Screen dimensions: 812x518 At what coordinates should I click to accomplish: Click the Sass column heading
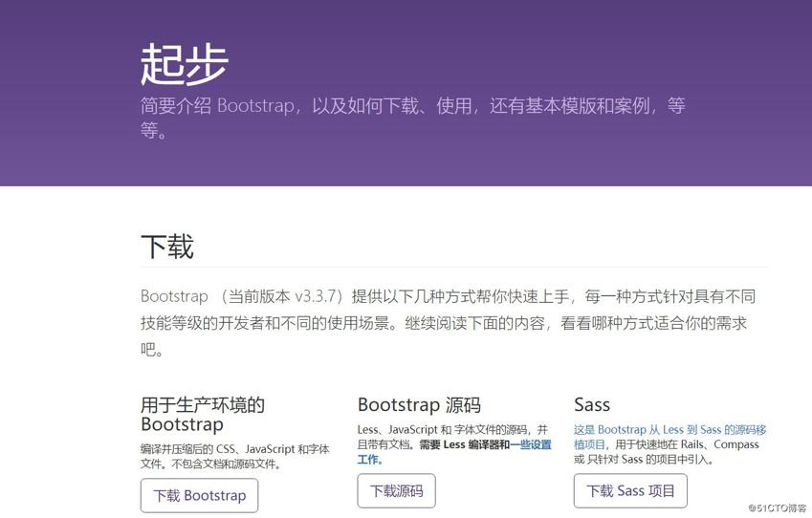click(x=592, y=404)
